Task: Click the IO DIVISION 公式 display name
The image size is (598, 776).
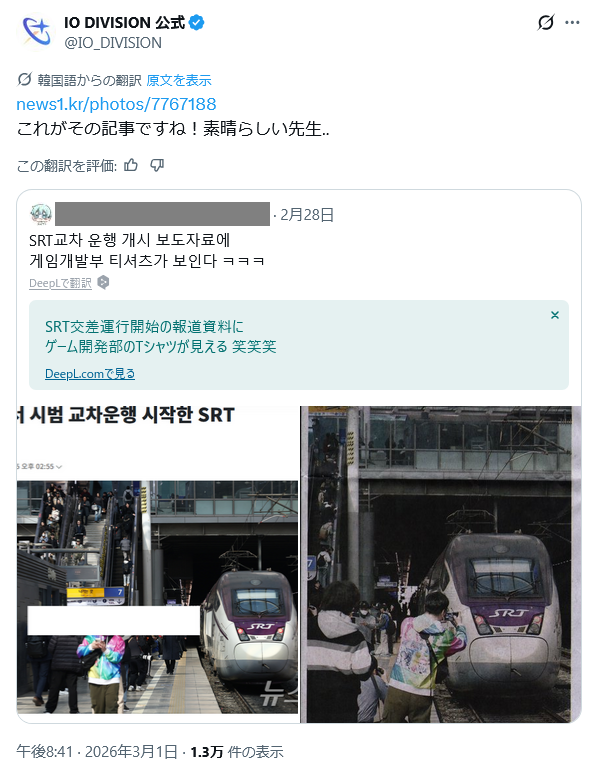Action: (x=124, y=23)
